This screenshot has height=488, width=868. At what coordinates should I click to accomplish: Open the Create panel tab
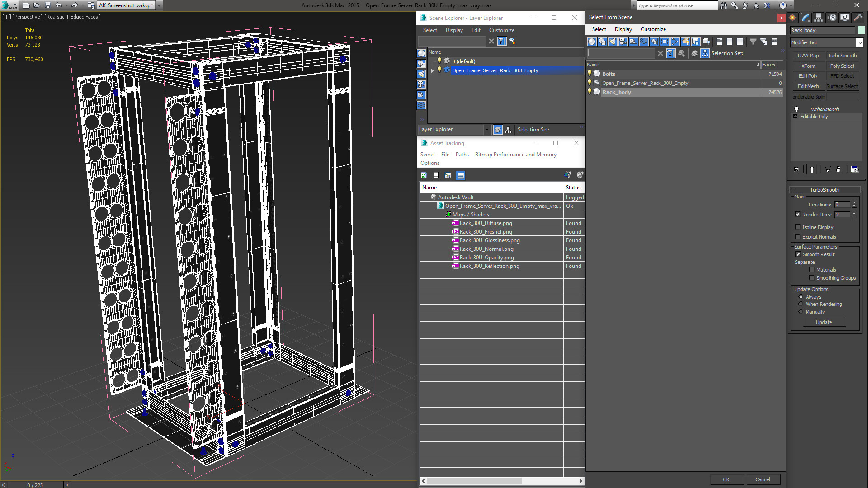[793, 18]
